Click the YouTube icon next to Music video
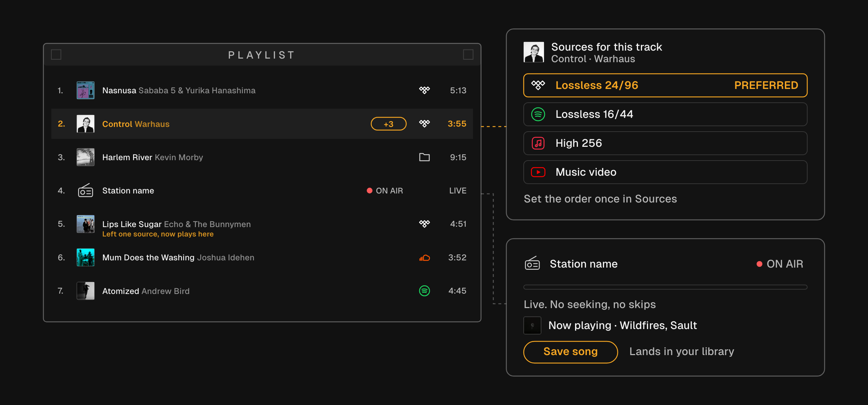This screenshot has height=405, width=868. (x=538, y=172)
